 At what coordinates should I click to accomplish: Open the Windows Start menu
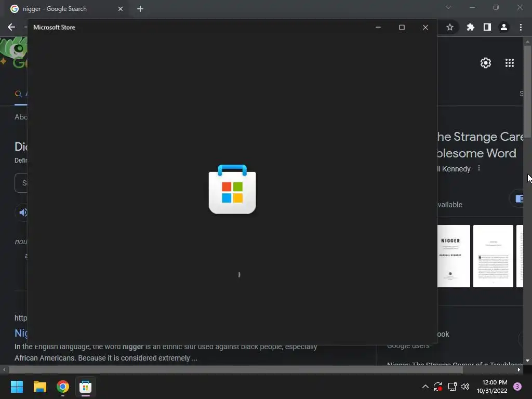tap(17, 387)
